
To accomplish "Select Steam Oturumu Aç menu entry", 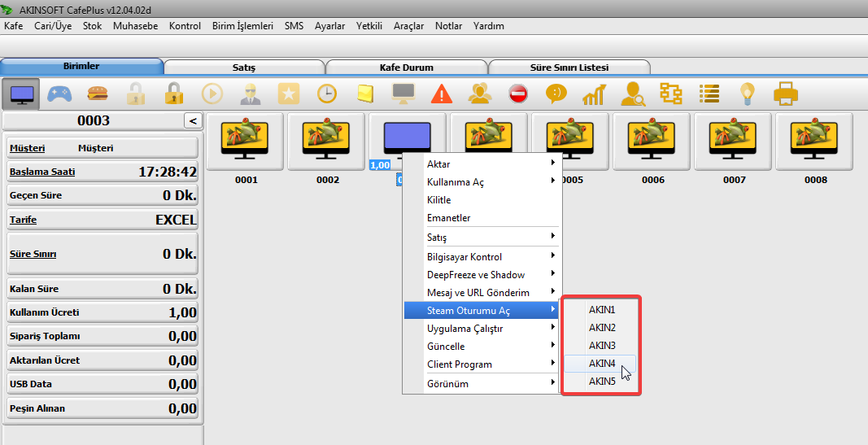I will (x=482, y=310).
